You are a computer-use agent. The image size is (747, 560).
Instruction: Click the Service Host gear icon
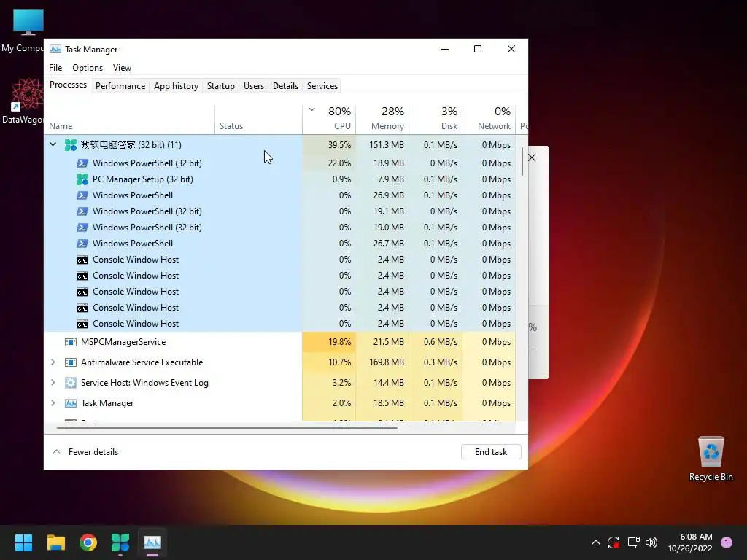pos(71,383)
